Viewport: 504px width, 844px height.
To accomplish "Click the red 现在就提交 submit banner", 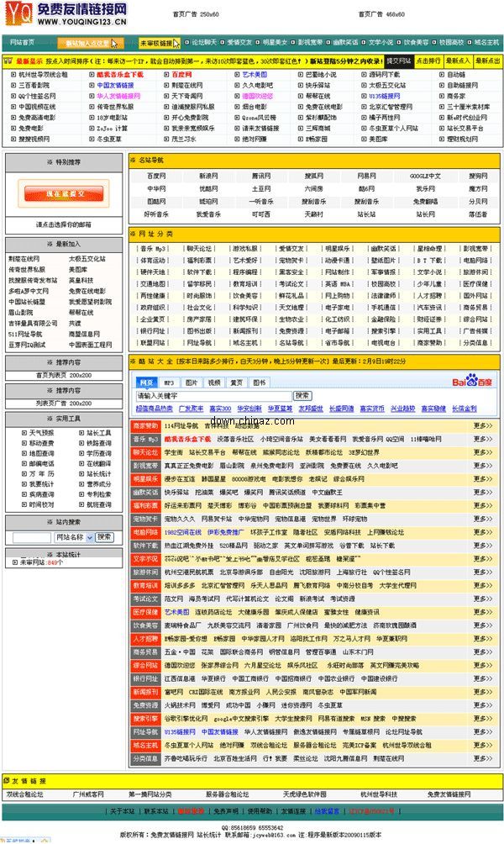I will coord(64,194).
